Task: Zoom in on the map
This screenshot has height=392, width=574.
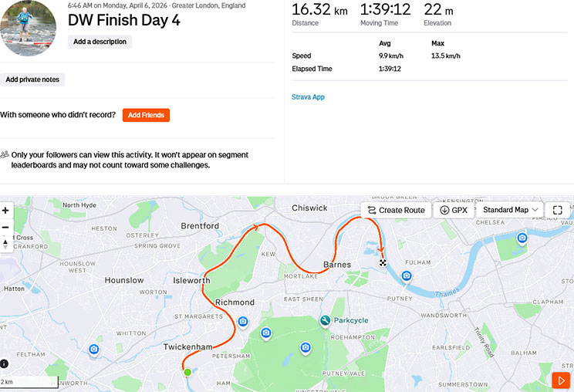Action: click(5, 211)
